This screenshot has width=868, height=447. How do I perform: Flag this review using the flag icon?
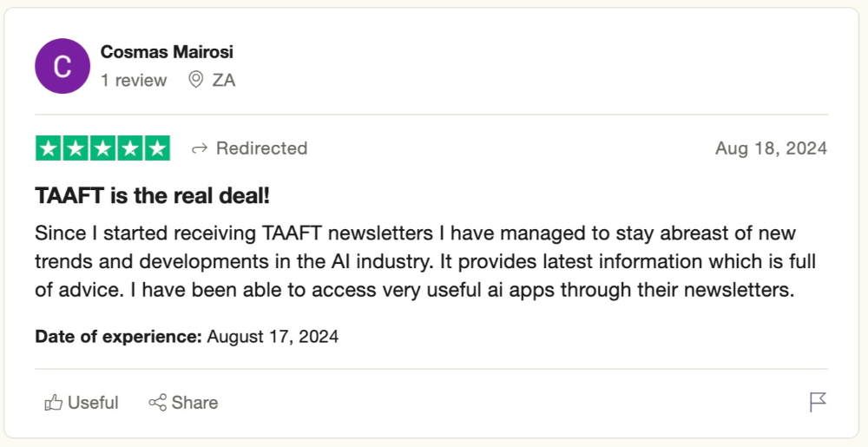coord(818,402)
